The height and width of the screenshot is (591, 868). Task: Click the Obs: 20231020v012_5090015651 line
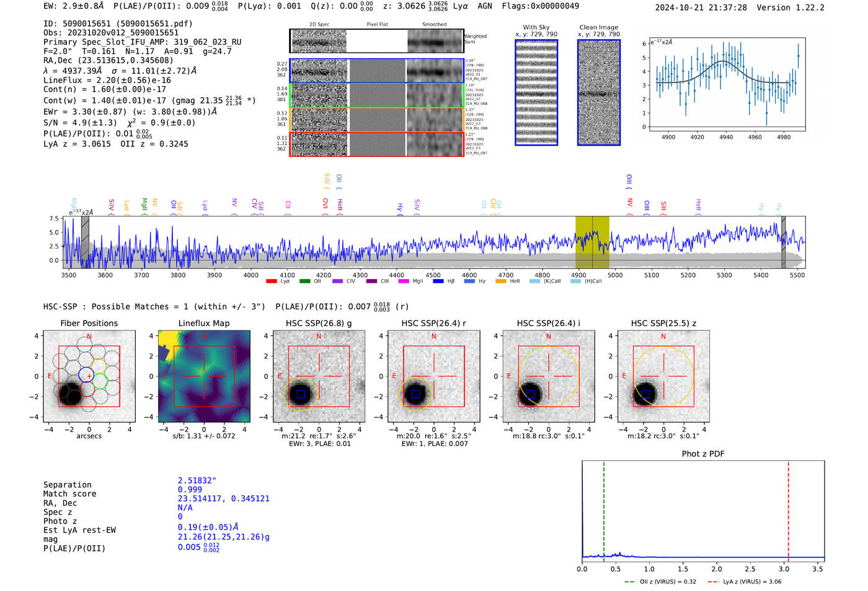111,33
